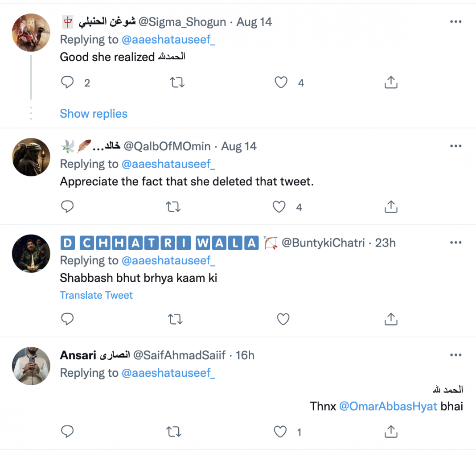The width and height of the screenshot is (476, 453).
Task: Open more options on Ansari's tweet
Action: pos(455,355)
